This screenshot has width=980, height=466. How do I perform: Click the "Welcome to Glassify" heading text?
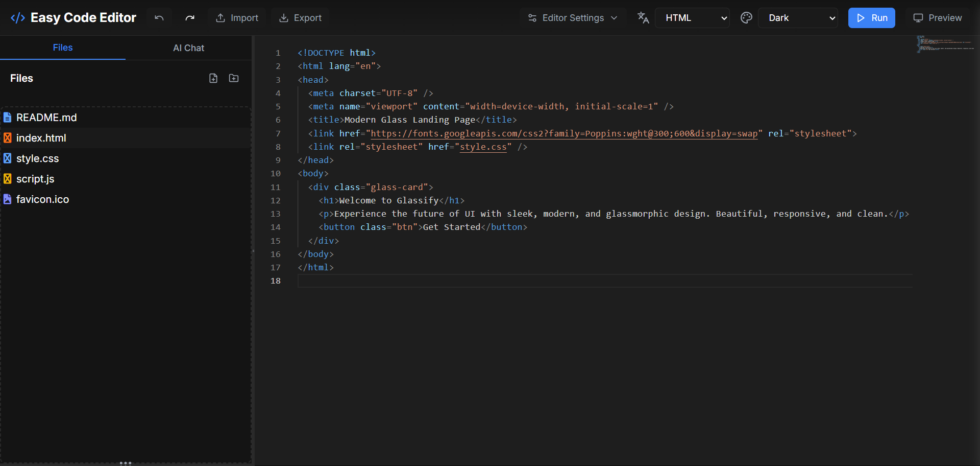389,200
